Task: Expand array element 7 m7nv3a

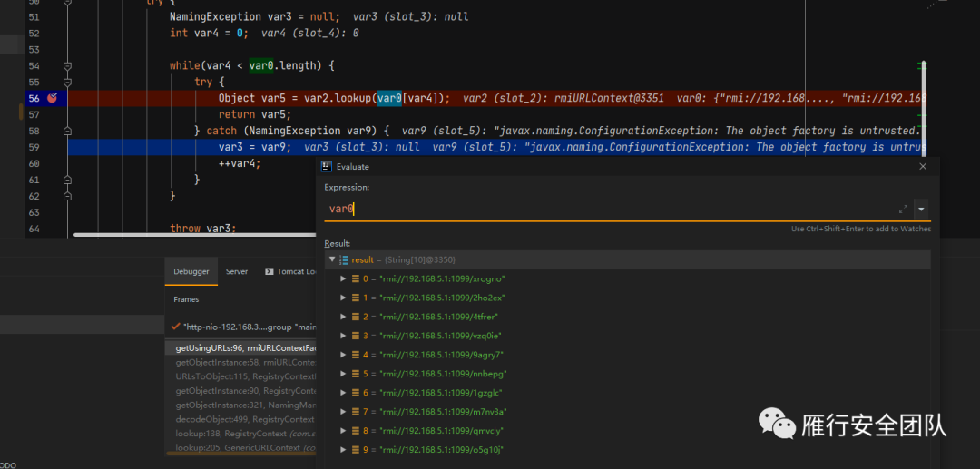Action: click(342, 412)
